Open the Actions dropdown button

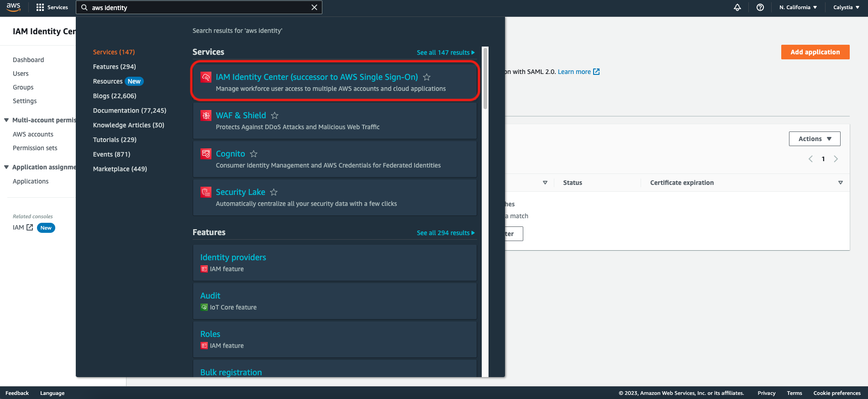(814, 139)
